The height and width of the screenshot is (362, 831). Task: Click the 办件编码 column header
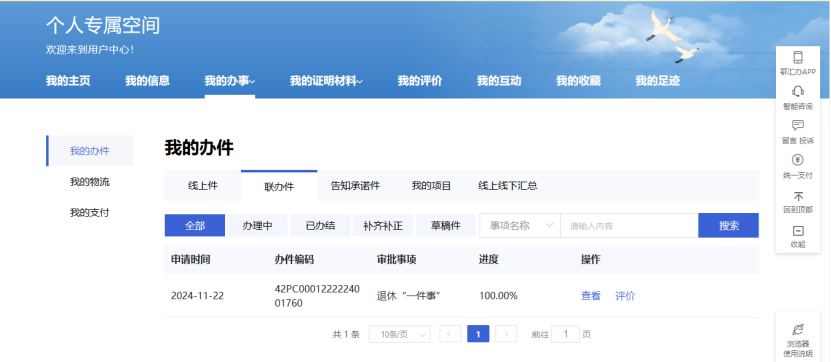pyautogui.click(x=294, y=260)
